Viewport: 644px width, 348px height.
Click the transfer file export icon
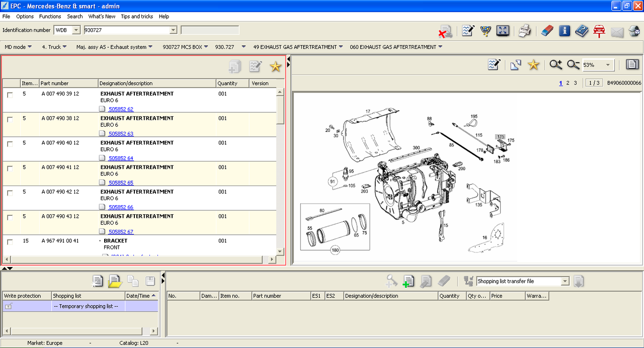coord(579,281)
